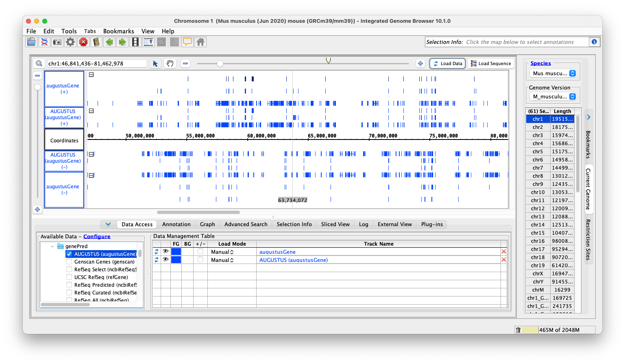Viewport: 625px width, 364px height.
Task: Collapse the genePred folder in Available Data
Action: click(52, 246)
